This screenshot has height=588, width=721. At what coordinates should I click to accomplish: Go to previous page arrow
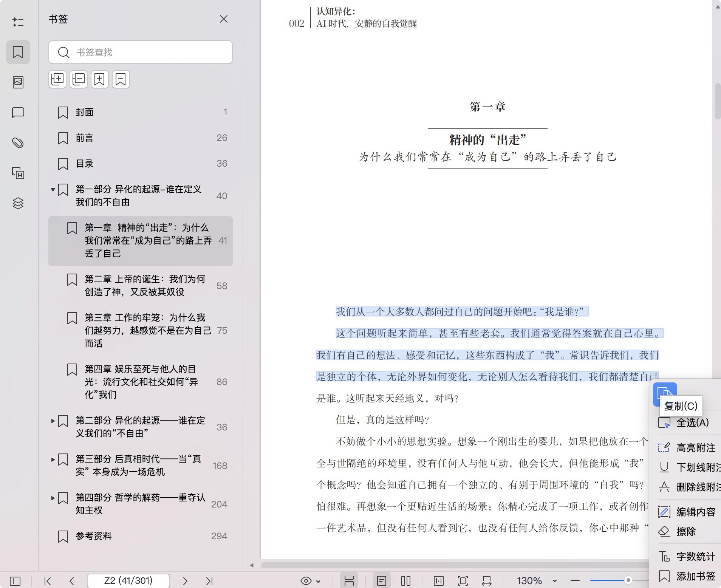click(x=72, y=581)
